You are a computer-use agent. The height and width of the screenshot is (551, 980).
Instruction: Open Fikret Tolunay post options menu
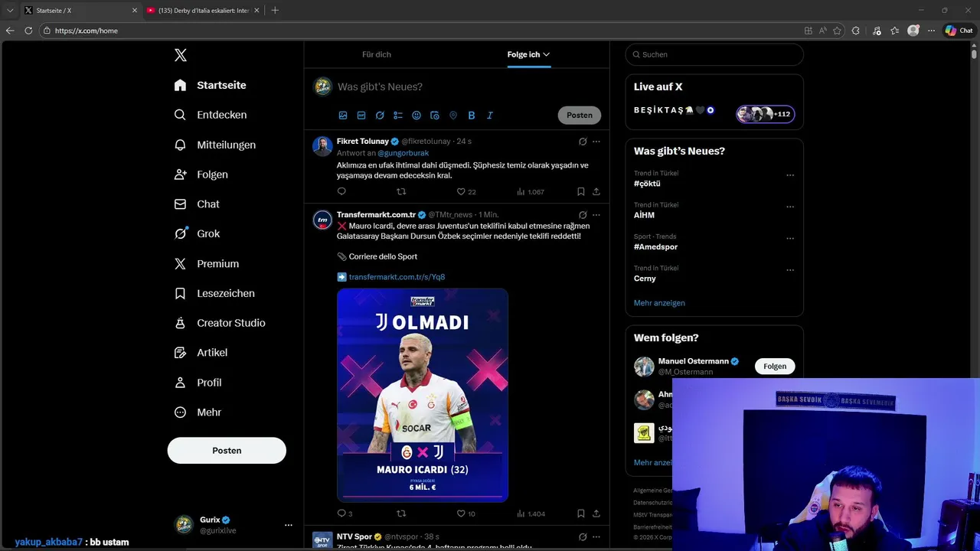coord(596,142)
